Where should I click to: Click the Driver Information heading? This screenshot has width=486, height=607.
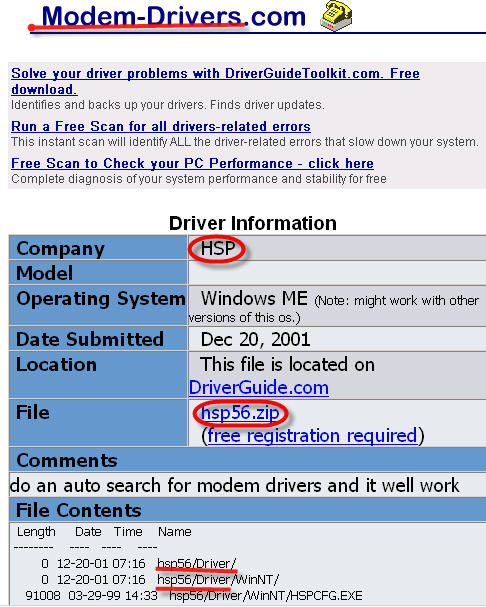pos(253,223)
